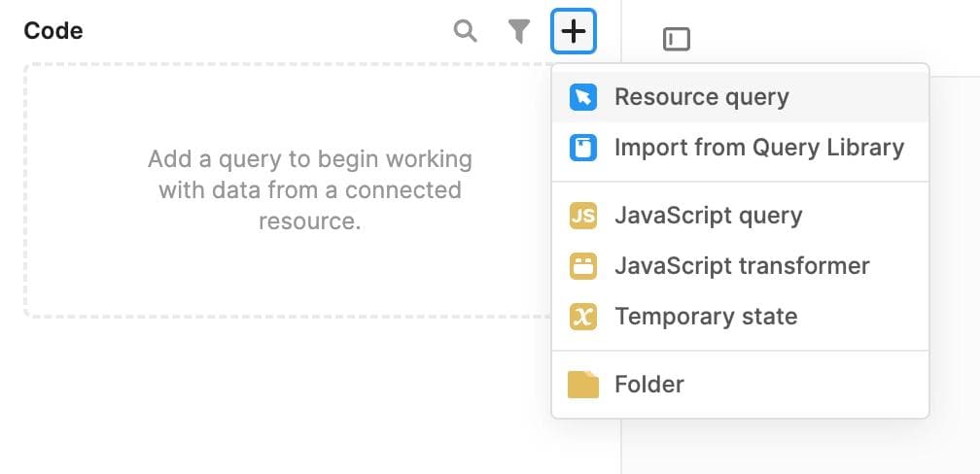The height and width of the screenshot is (474, 980).
Task: Click the yellow Folder icon
Action: point(583,385)
